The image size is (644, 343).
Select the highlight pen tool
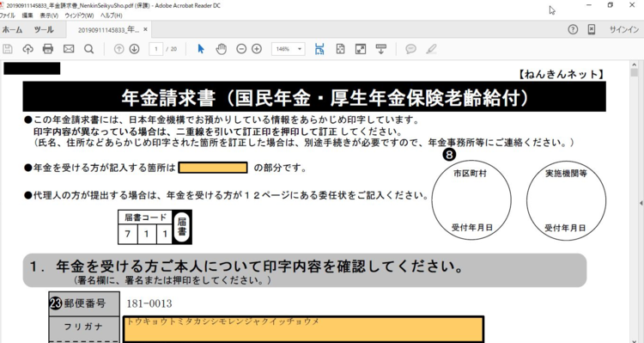pyautogui.click(x=431, y=49)
